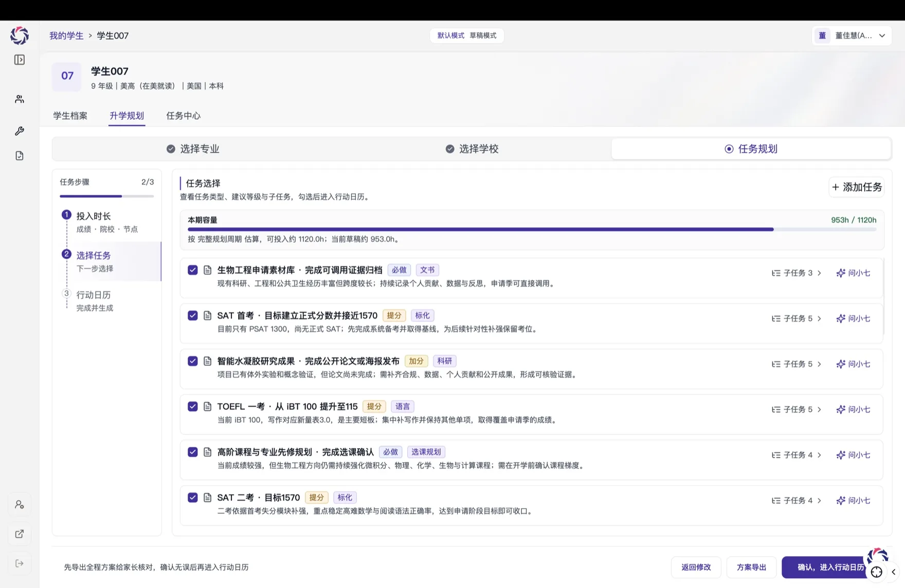Go to the 选择专业 step tab
The image size is (905, 588).
pos(193,149)
